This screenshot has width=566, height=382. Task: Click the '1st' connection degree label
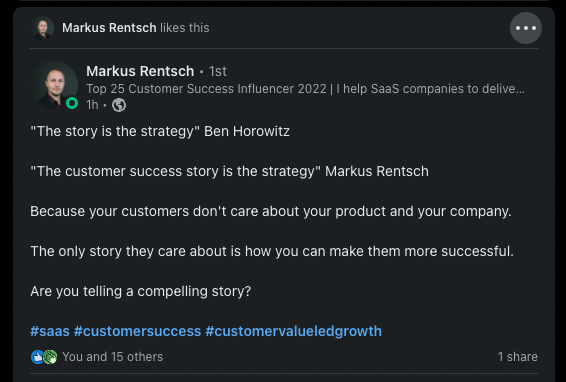218,71
